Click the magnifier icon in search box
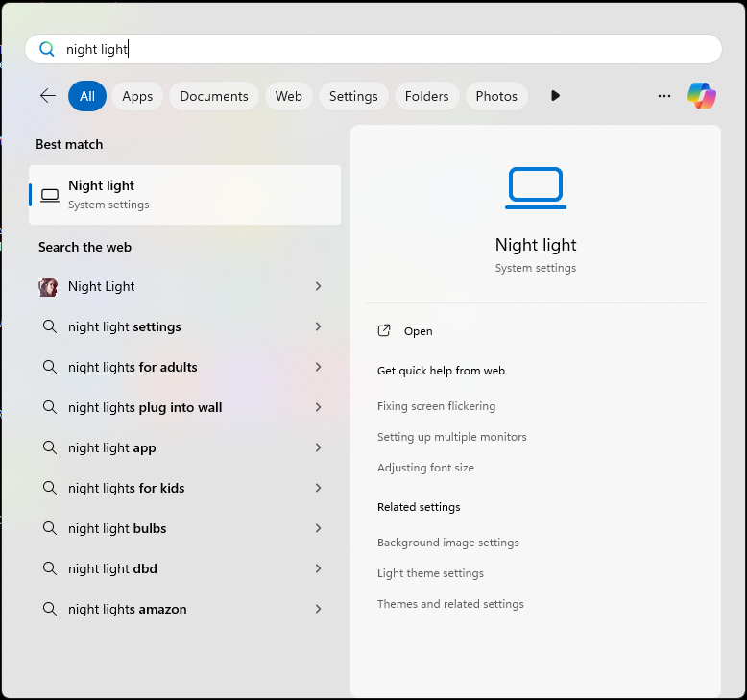The width and height of the screenshot is (747, 700). point(46,49)
